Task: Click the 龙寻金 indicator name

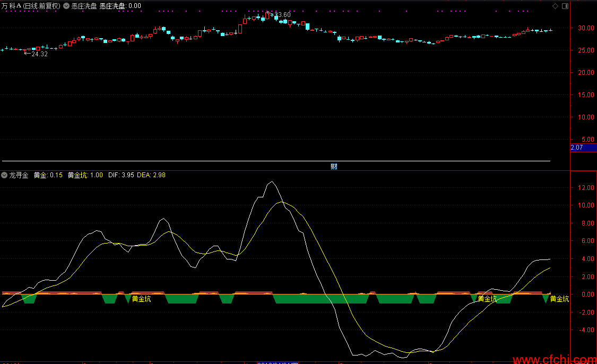Action: point(19,175)
